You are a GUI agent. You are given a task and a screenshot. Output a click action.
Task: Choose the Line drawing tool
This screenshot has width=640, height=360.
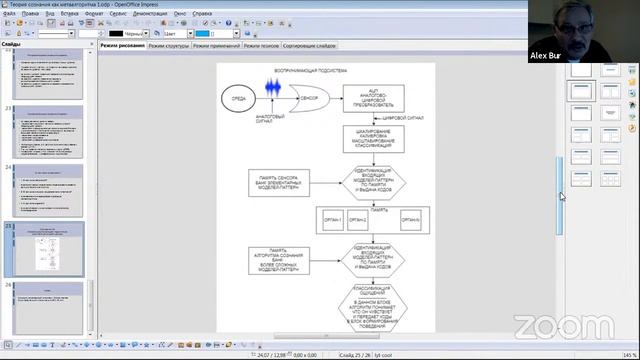18,345
